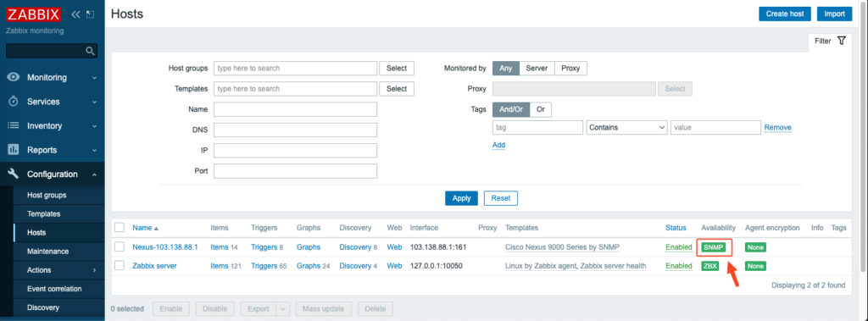Select Proxy under Monitored by
The width and height of the screenshot is (868, 321).
570,68
